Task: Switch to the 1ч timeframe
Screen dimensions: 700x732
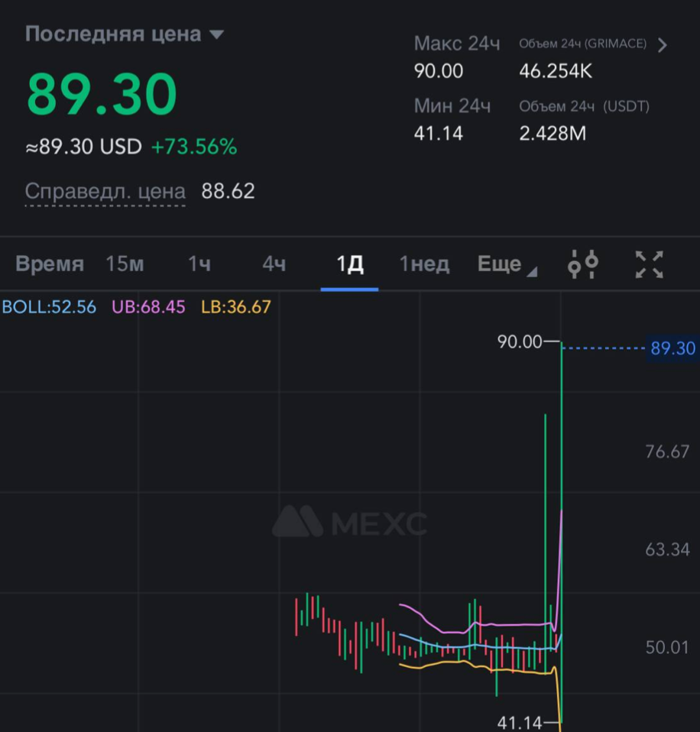Action: (199, 265)
